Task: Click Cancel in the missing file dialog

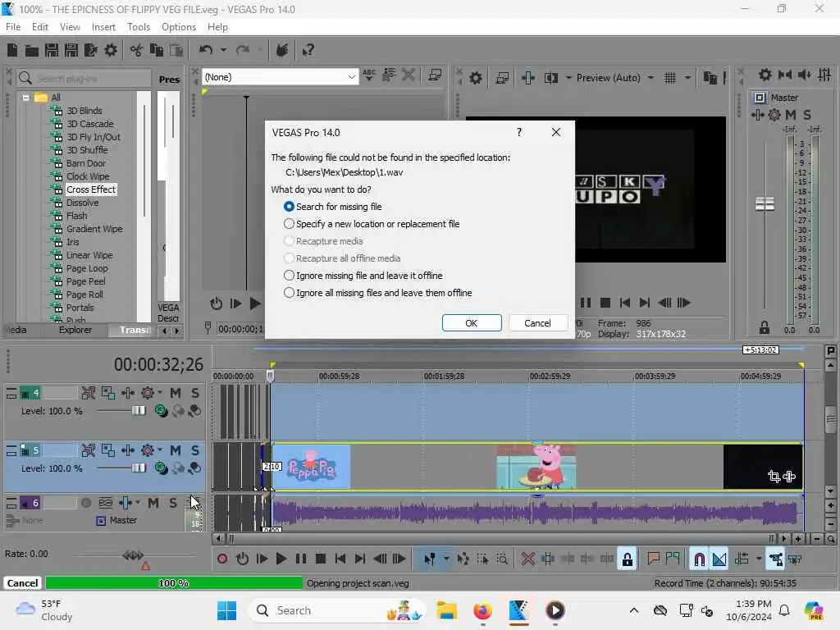Action: tap(537, 323)
